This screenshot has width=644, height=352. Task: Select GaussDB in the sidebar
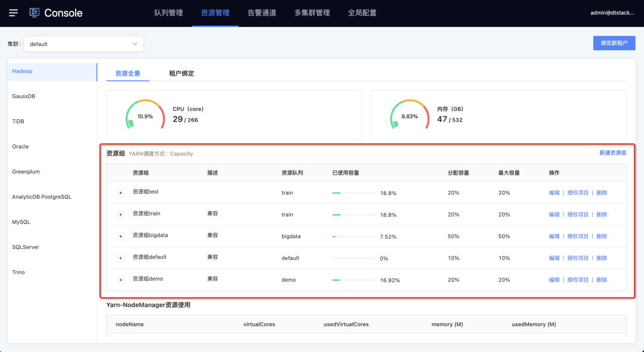[24, 96]
